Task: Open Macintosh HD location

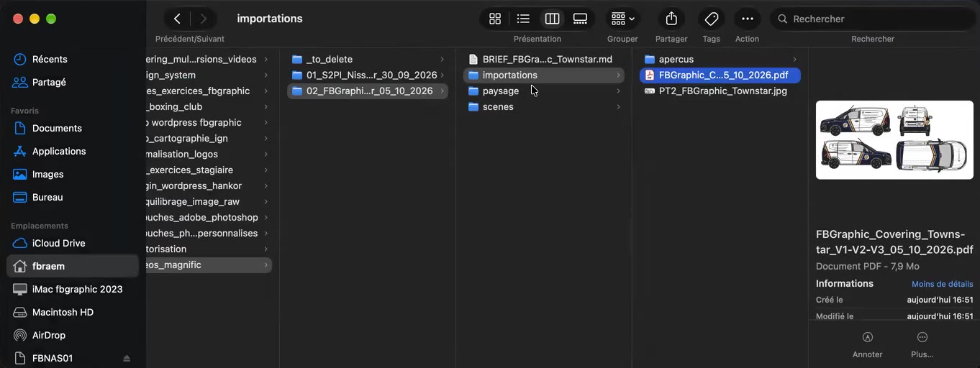Action: 73,312
